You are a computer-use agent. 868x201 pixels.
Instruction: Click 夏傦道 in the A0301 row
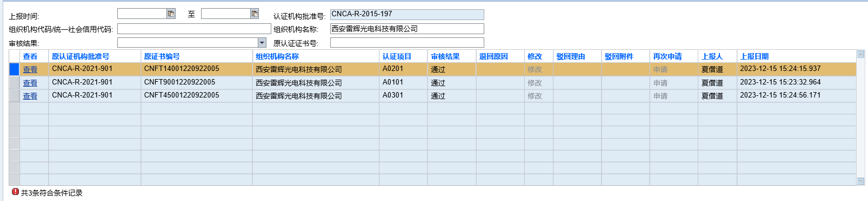tap(712, 96)
